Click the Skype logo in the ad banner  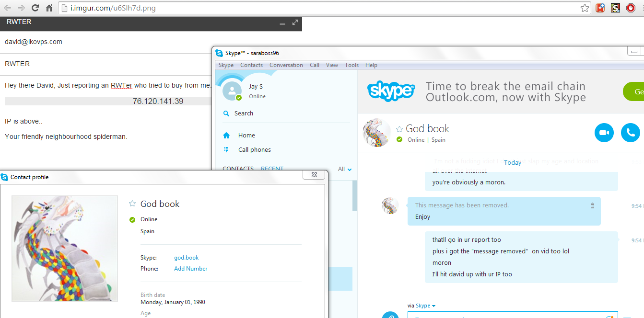(x=391, y=91)
